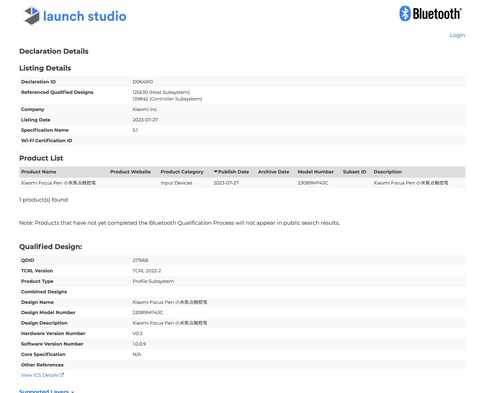The image size is (480, 393).
Task: Click the Listing Details heading
Action: (x=45, y=68)
